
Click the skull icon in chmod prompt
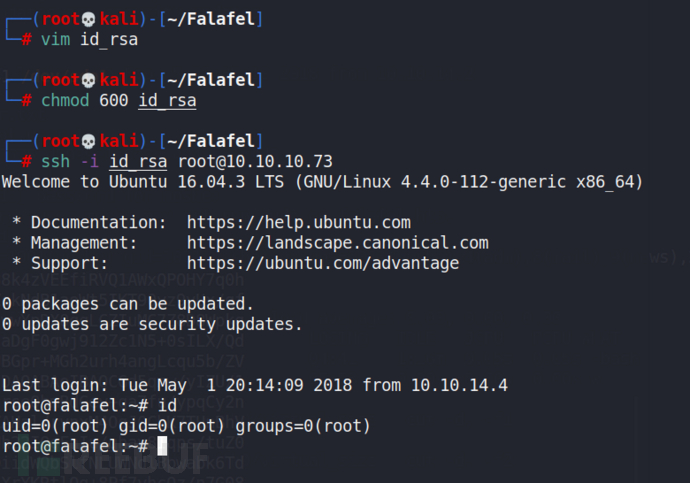[x=89, y=80]
